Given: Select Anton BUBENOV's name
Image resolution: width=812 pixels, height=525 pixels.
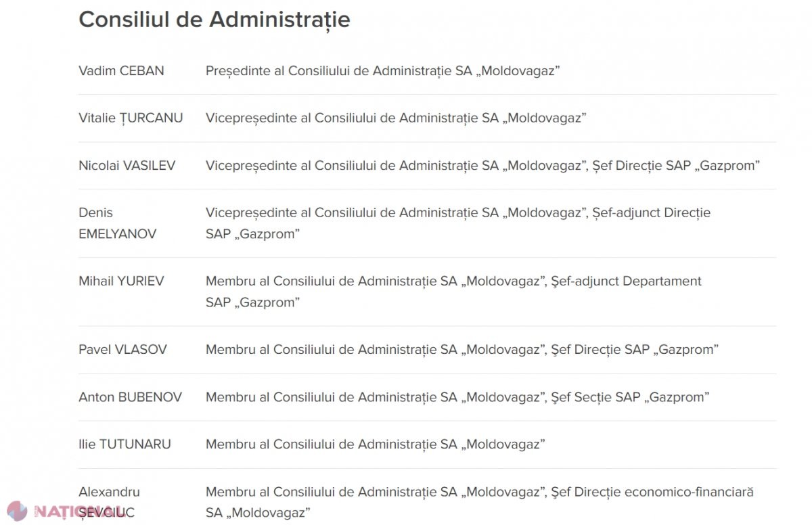Looking at the screenshot, I should [x=130, y=397].
